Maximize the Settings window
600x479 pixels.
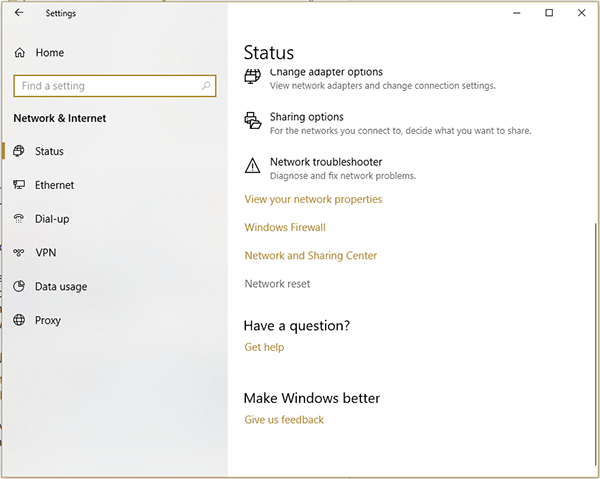tap(549, 13)
